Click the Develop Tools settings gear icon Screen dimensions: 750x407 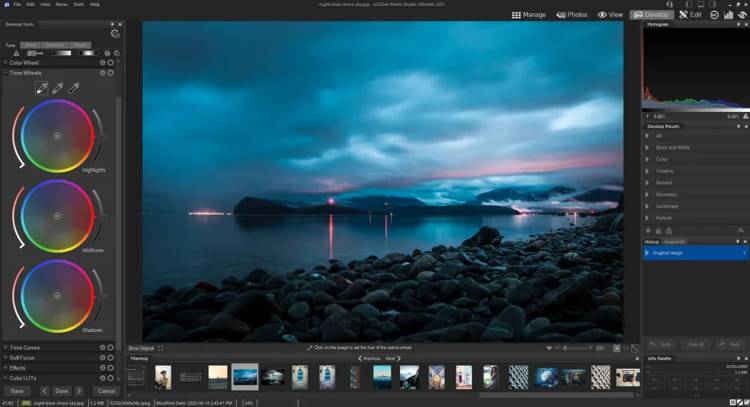point(115,33)
